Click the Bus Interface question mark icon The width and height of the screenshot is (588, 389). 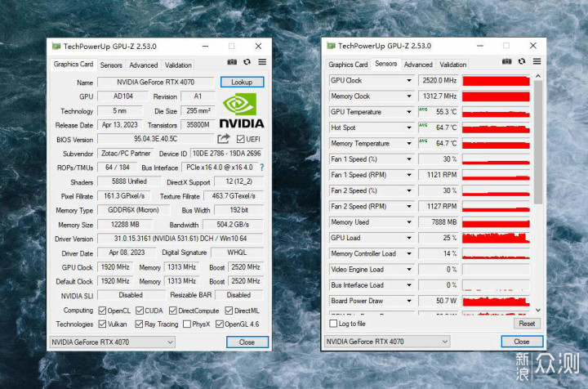point(262,168)
